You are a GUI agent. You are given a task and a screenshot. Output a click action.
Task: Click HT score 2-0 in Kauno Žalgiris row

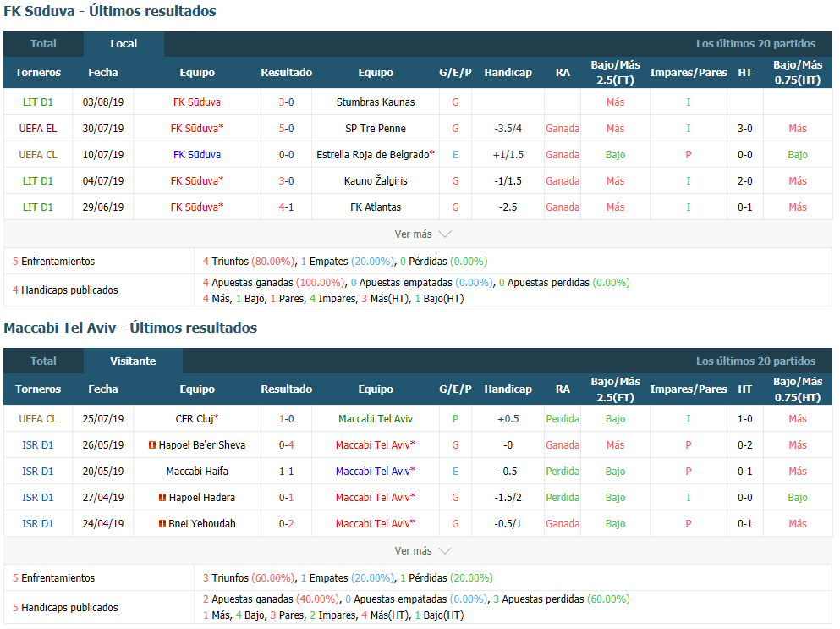(x=745, y=181)
